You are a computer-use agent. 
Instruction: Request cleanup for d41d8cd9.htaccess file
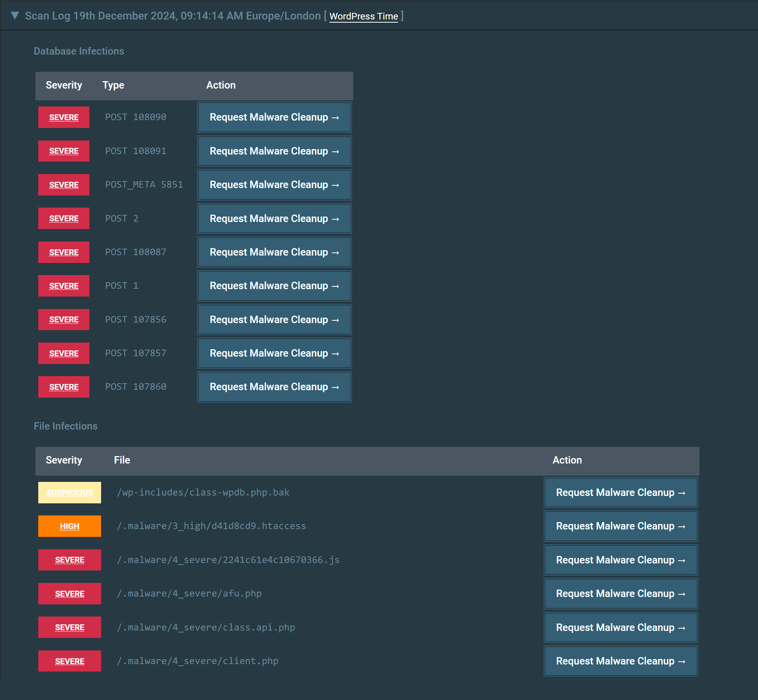[621, 526]
